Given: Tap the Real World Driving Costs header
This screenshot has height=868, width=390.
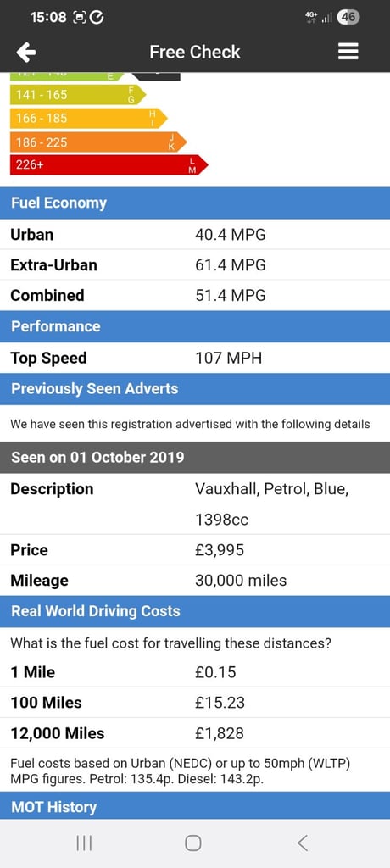Looking at the screenshot, I should [195, 611].
